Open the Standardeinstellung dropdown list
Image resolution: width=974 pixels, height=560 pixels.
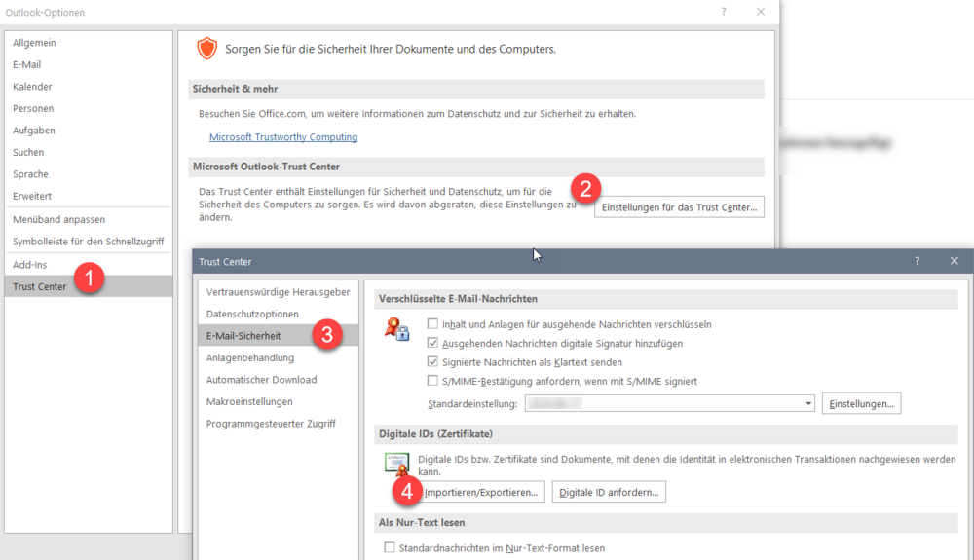(808, 403)
